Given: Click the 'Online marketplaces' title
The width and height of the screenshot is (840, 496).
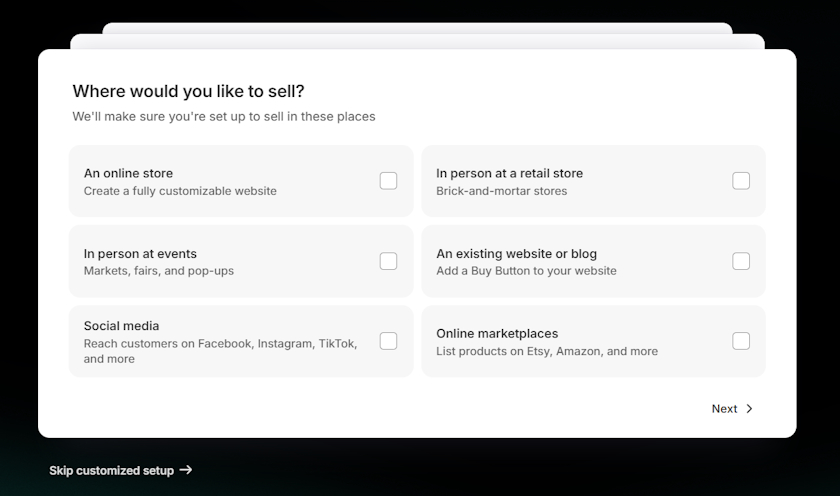Looking at the screenshot, I should pos(497,333).
